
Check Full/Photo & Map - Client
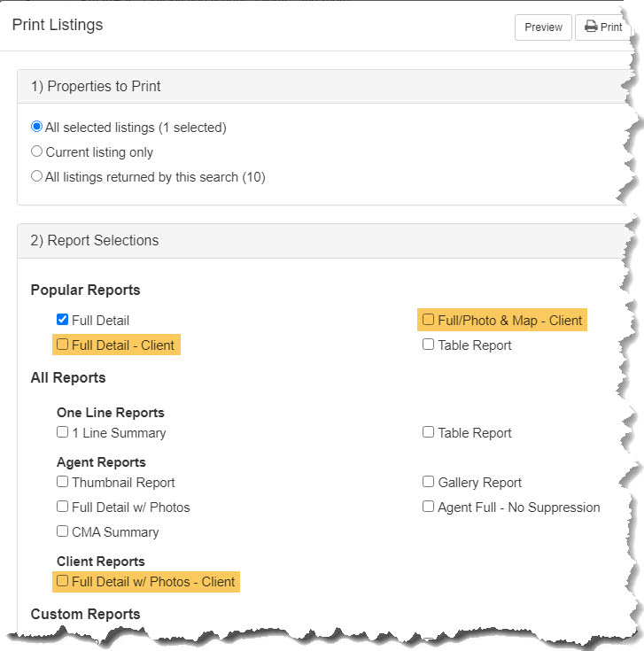coord(428,320)
